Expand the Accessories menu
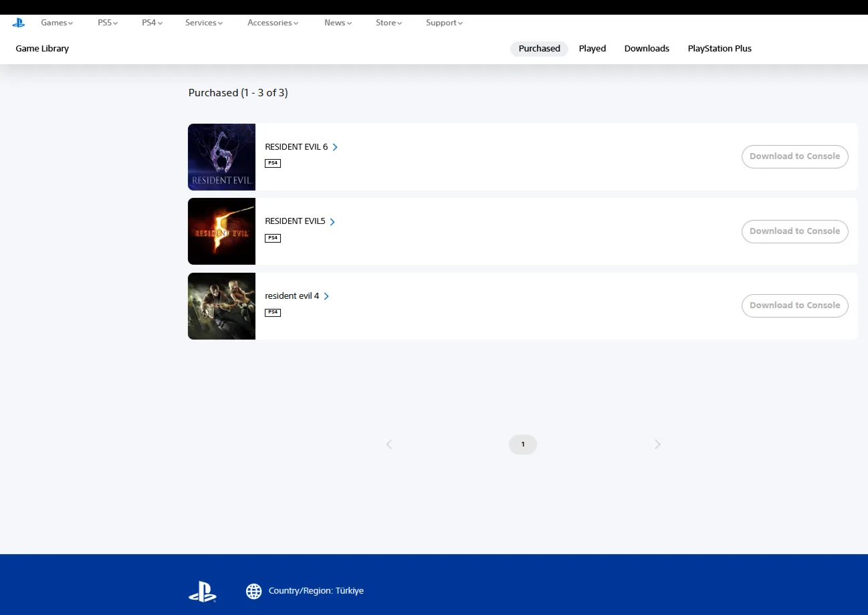Screen dimensions: 868x615 pyautogui.click(x=273, y=23)
